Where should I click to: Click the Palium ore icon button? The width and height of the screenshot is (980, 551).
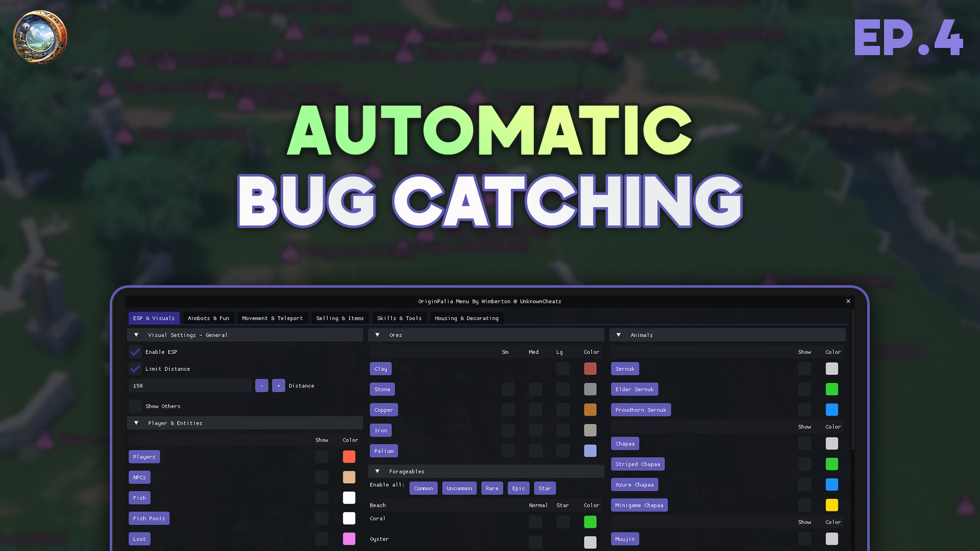coord(383,450)
